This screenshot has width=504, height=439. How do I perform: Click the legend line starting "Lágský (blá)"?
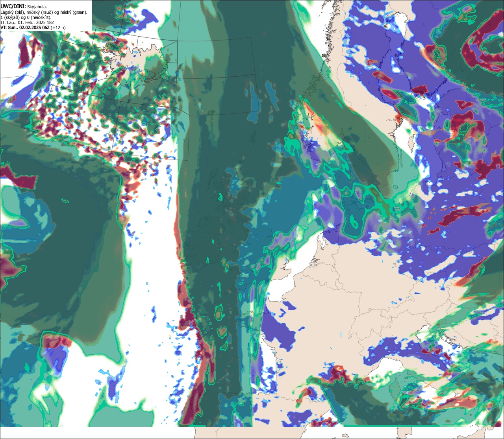[x=44, y=12]
